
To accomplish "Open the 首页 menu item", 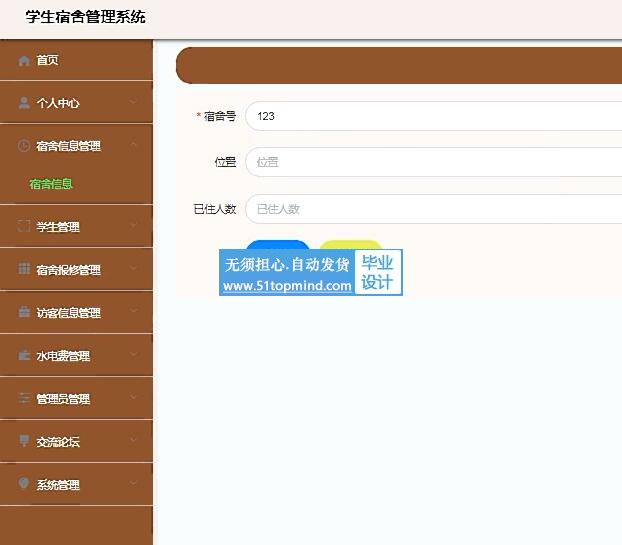I will click(76, 60).
